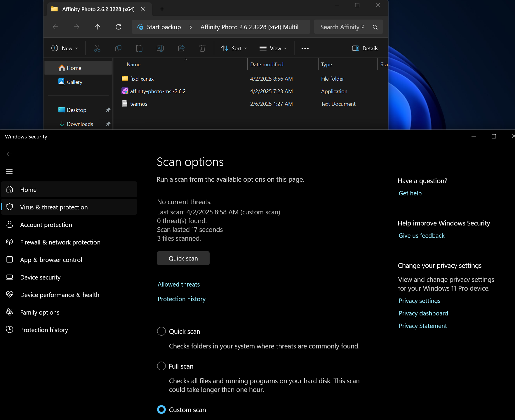
Task: Click the affinity-photo-msi-2.6.2 application icon
Action: 125,91
